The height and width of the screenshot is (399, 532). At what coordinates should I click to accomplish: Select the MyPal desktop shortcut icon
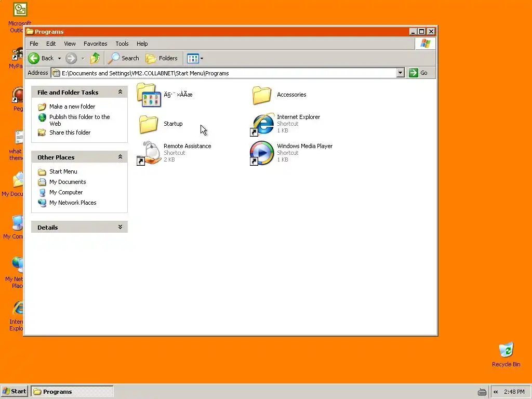click(18, 54)
